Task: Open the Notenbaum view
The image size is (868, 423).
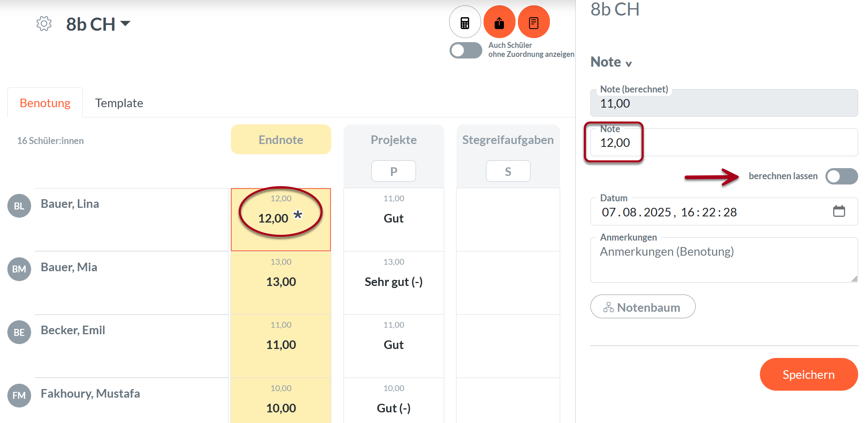Action: pos(642,307)
